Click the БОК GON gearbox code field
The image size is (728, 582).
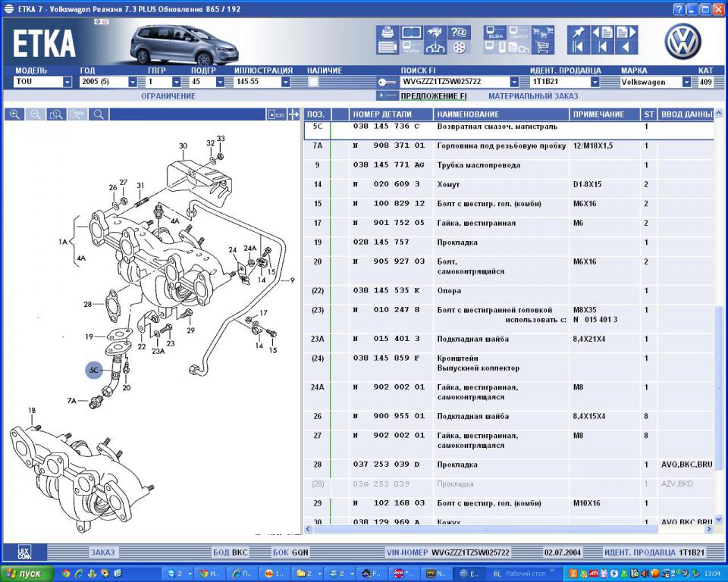(290, 552)
